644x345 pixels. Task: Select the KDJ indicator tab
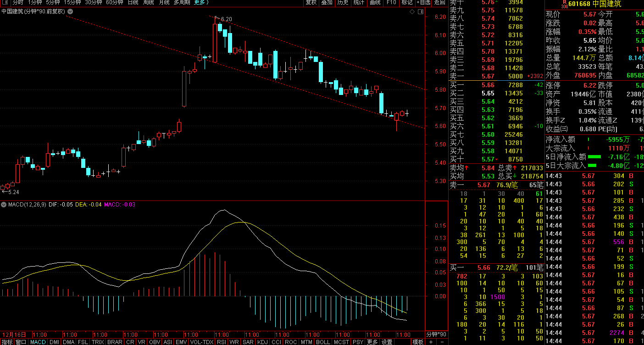262,342
